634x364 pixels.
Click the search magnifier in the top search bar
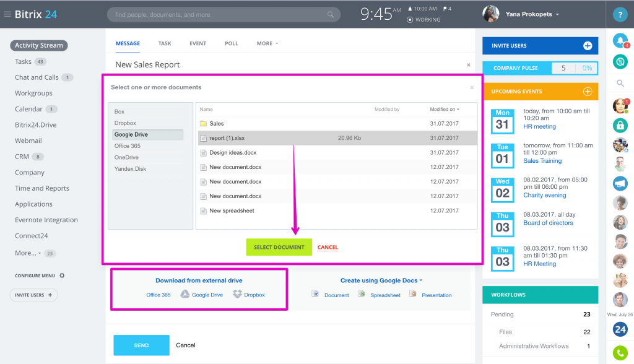[331, 15]
